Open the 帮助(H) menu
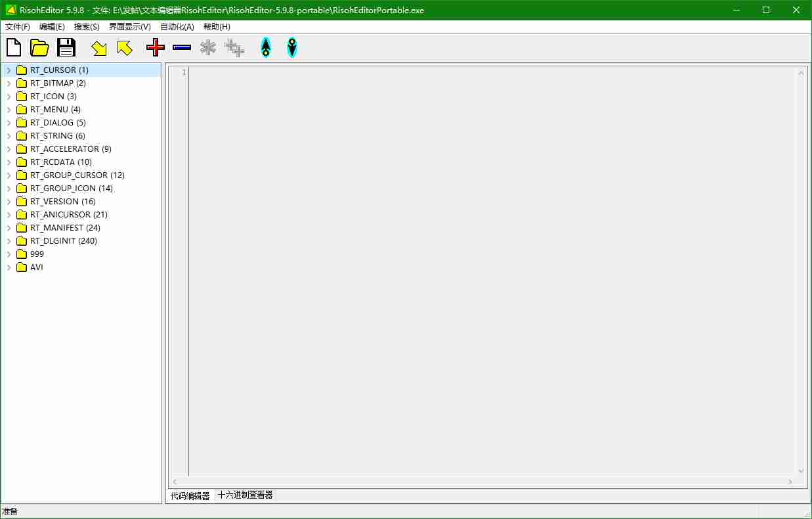This screenshot has height=519, width=812. point(217,27)
